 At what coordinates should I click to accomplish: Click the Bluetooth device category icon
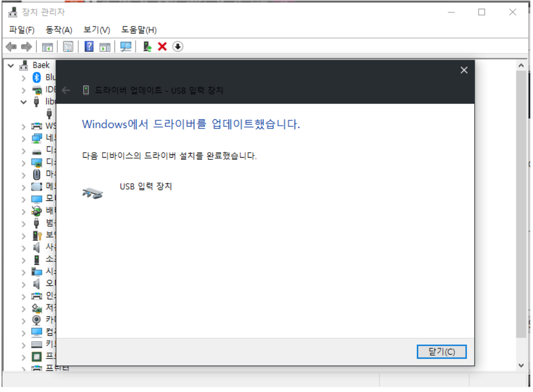[x=36, y=77]
